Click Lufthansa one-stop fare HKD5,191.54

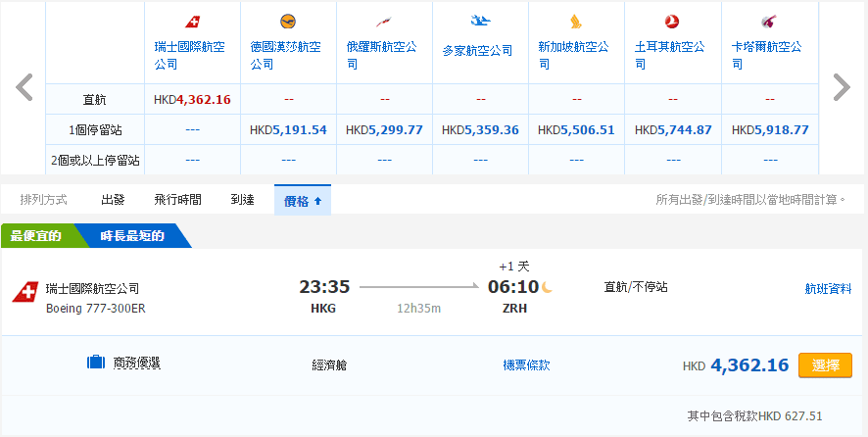coord(288,129)
